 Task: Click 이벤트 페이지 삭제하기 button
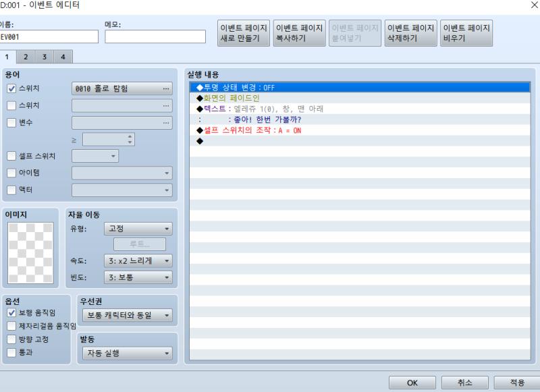tap(410, 33)
